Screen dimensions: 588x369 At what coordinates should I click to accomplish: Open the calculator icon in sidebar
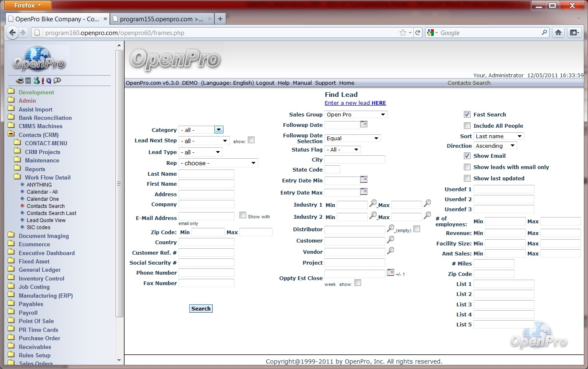pyautogui.click(x=28, y=81)
